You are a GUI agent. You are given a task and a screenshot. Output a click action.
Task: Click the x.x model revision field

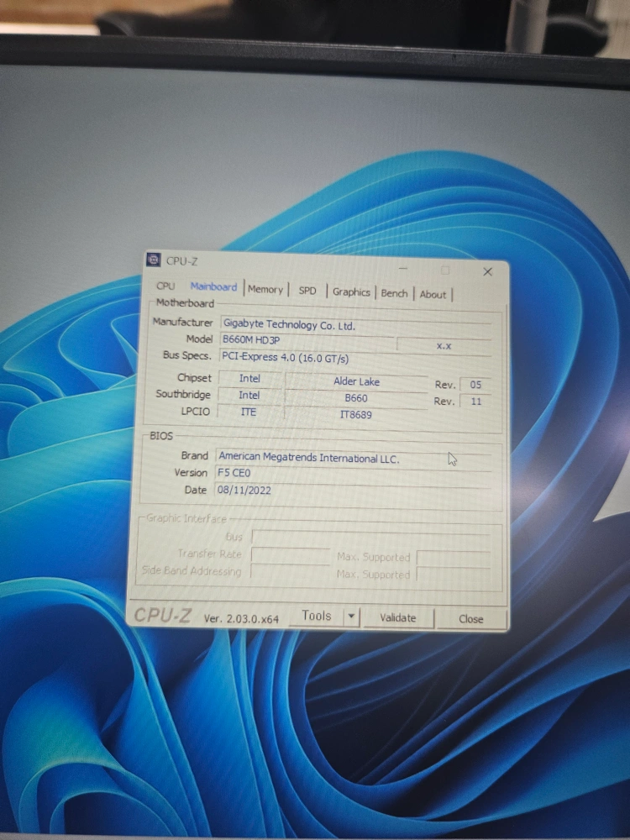tap(444, 346)
